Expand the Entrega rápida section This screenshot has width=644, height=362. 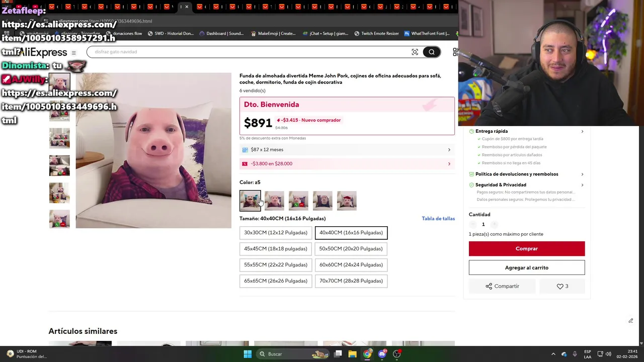(526, 131)
